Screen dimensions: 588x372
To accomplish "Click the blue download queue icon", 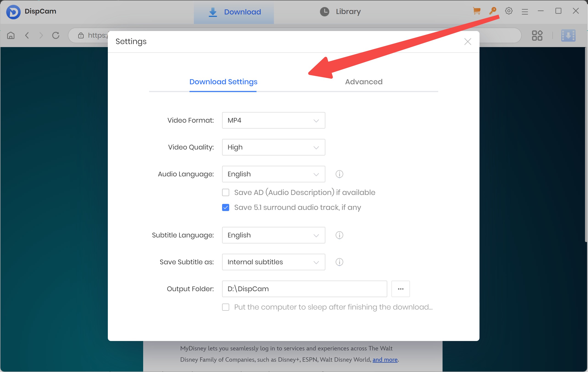I will pyautogui.click(x=568, y=35).
